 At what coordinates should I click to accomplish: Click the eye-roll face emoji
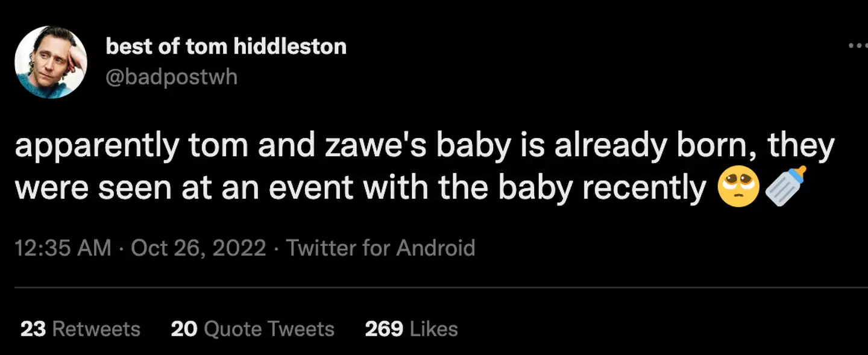click(738, 187)
